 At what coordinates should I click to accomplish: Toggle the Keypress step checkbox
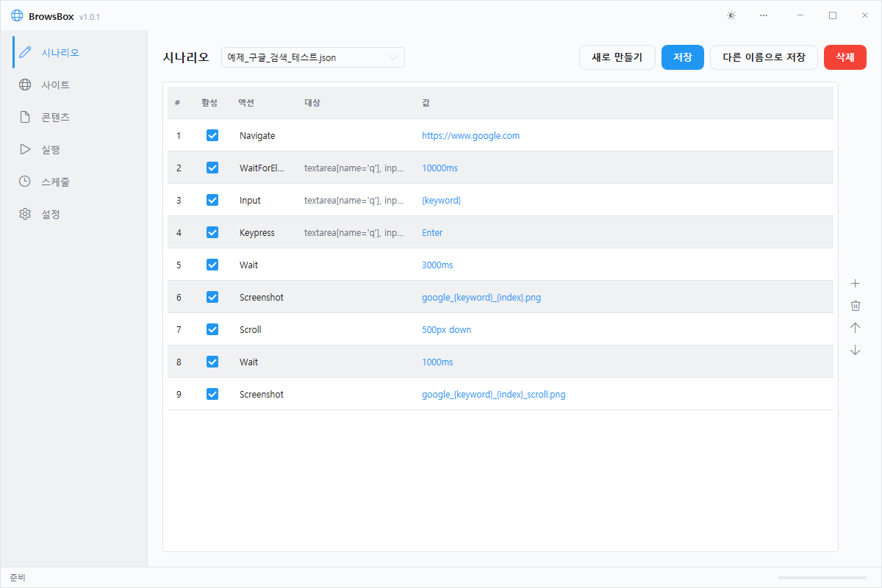(x=212, y=232)
